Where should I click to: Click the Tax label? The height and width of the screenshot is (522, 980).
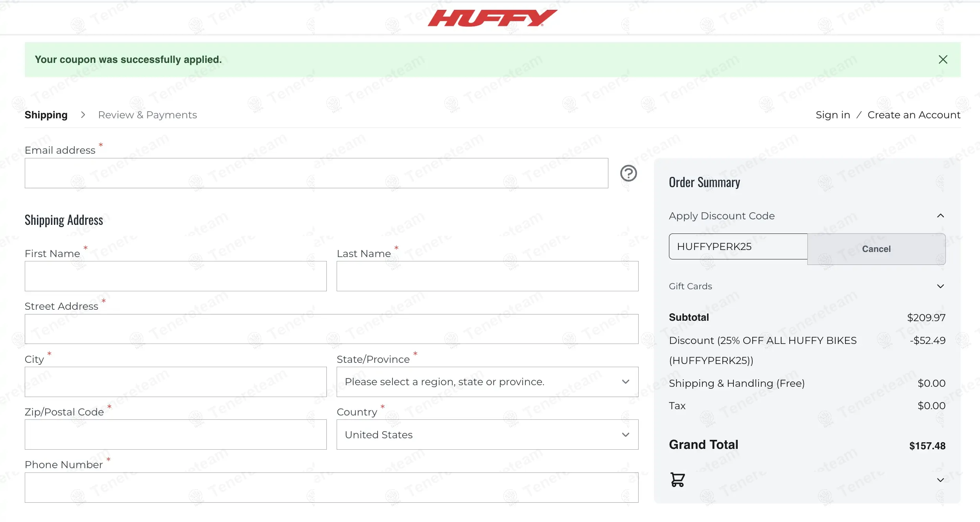(677, 406)
